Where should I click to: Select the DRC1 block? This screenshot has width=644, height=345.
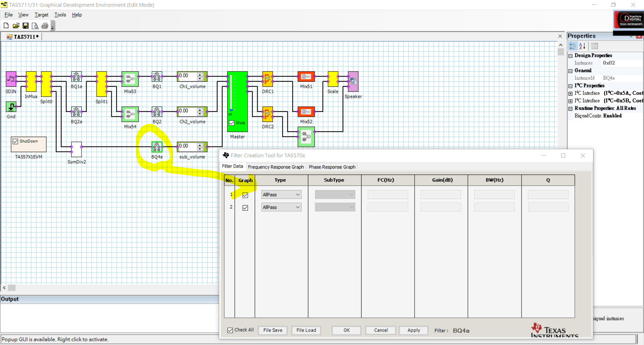pos(268,79)
